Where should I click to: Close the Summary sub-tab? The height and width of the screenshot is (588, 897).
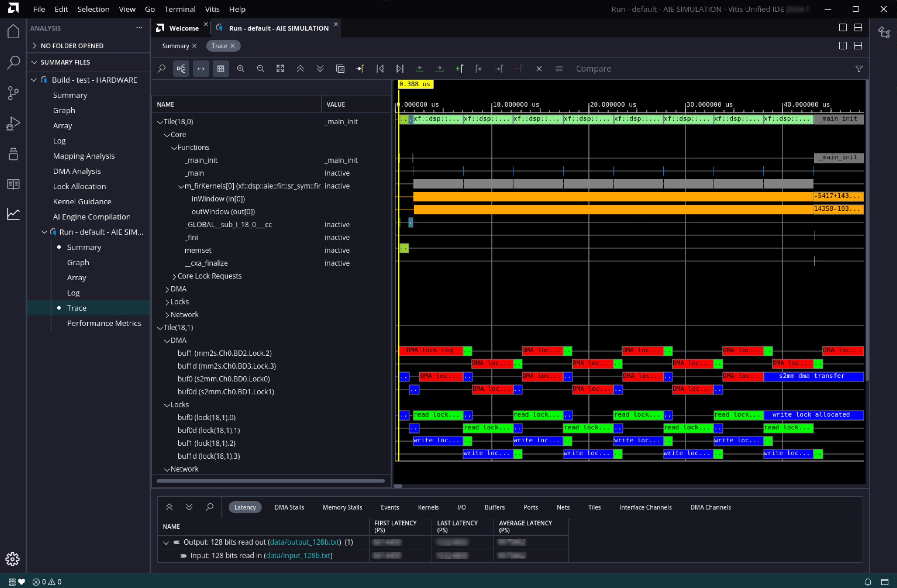pos(194,46)
